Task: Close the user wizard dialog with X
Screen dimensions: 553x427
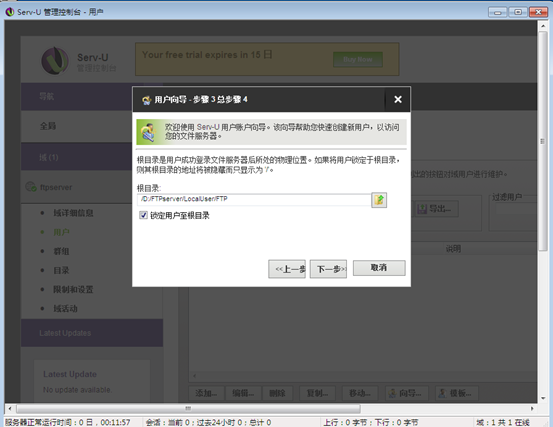Action: coord(398,99)
